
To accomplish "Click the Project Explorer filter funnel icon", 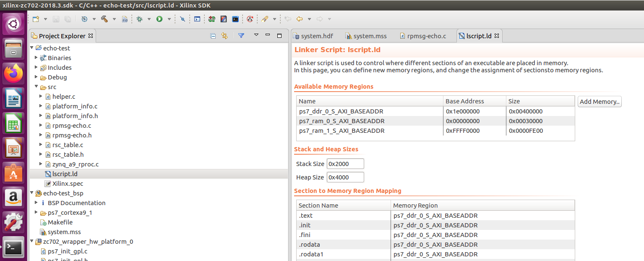I will 241,36.
